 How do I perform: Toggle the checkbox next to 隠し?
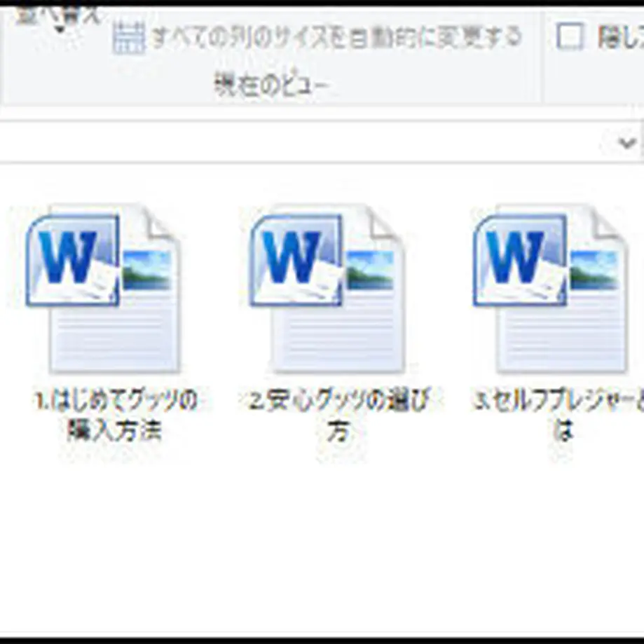pyautogui.click(x=570, y=36)
